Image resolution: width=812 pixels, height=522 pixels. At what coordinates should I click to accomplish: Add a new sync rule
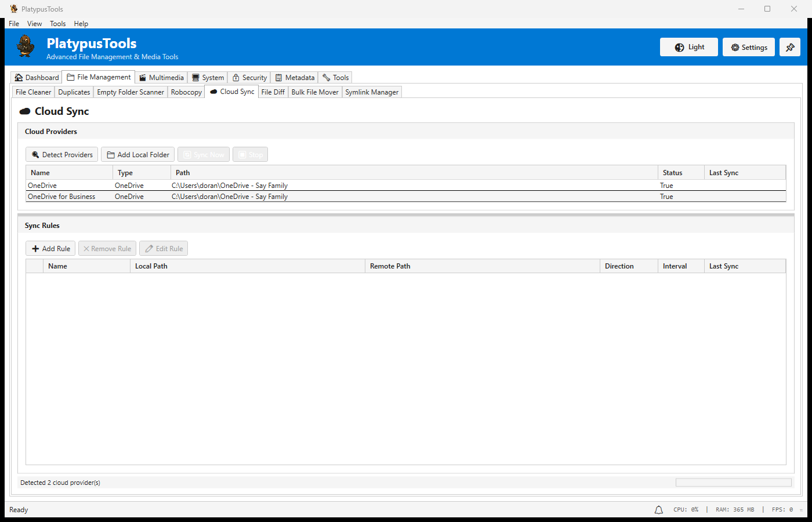tap(51, 249)
